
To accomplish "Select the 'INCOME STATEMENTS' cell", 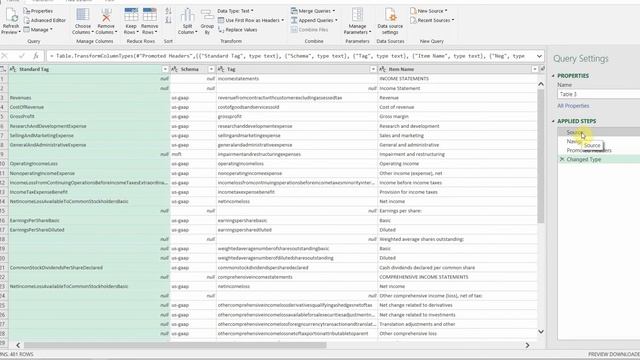I will (x=458, y=79).
